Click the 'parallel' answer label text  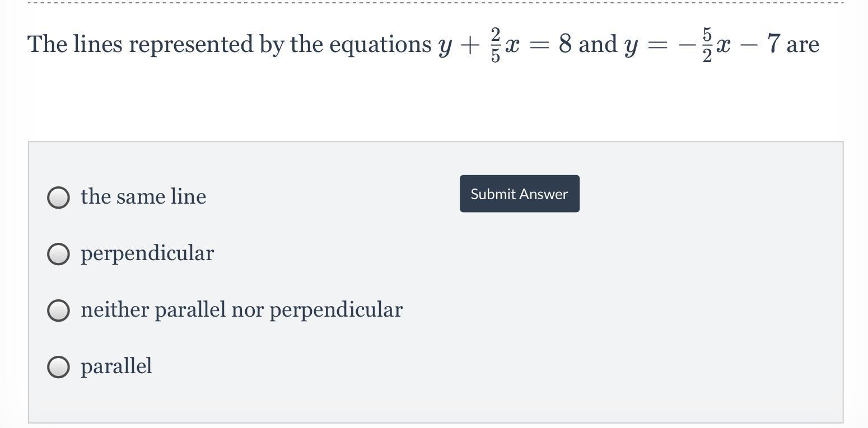pyautogui.click(x=116, y=366)
